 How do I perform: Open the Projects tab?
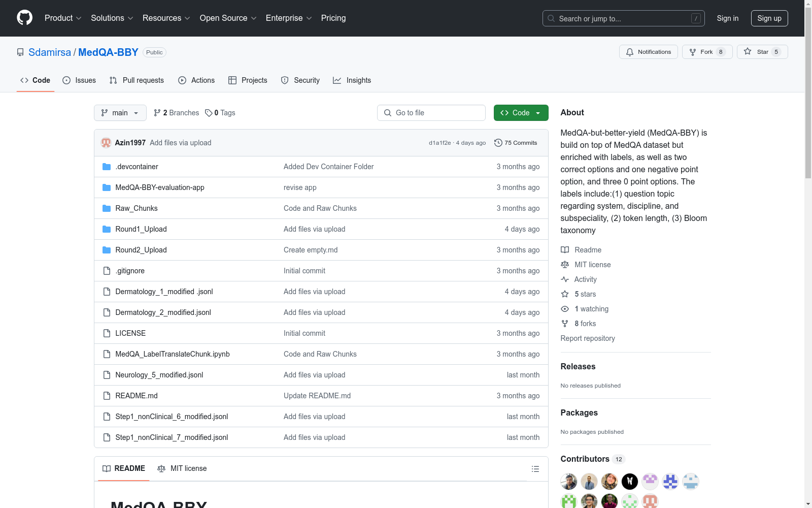pos(248,80)
